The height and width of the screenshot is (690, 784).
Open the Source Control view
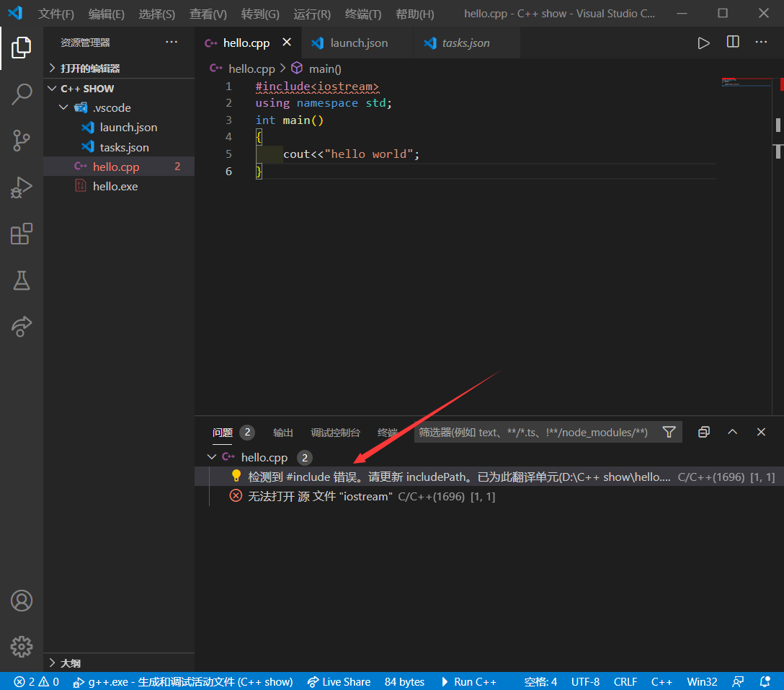pos(22,141)
